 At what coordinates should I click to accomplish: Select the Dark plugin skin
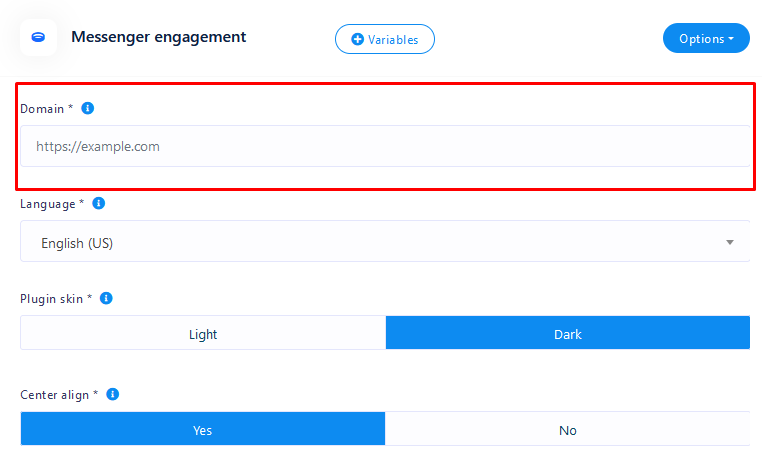567,334
